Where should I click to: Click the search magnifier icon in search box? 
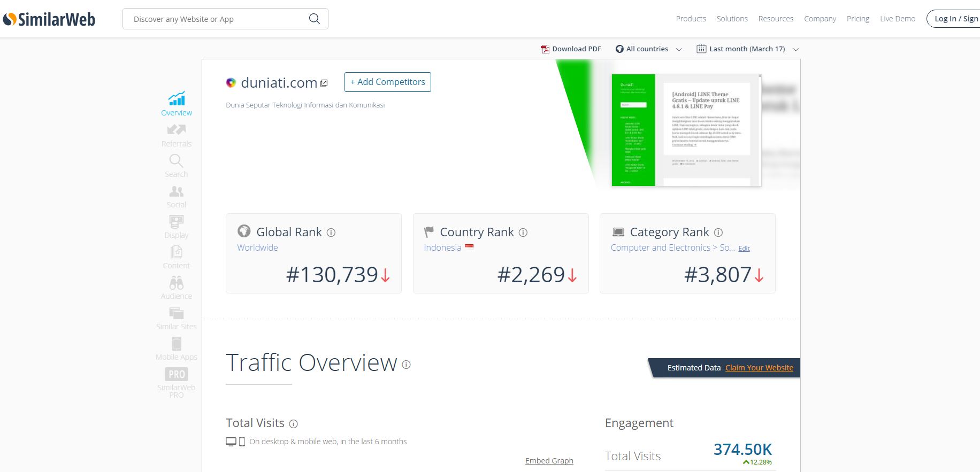[315, 19]
